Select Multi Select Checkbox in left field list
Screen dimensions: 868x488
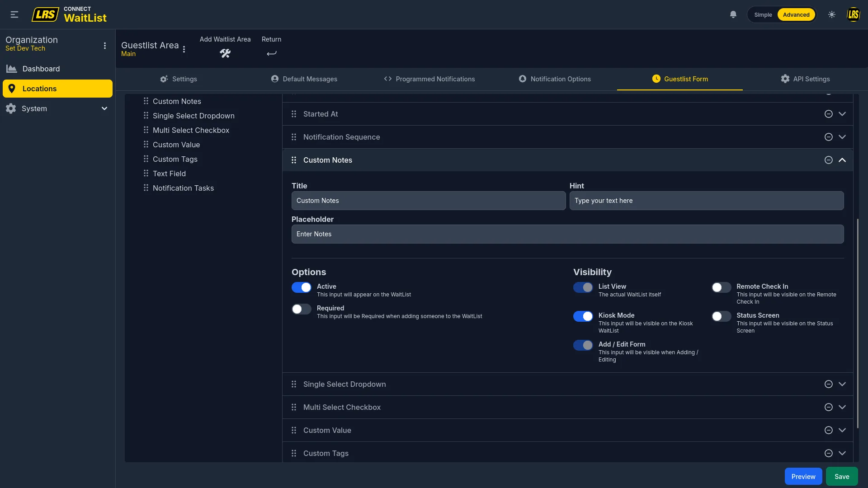click(x=191, y=130)
